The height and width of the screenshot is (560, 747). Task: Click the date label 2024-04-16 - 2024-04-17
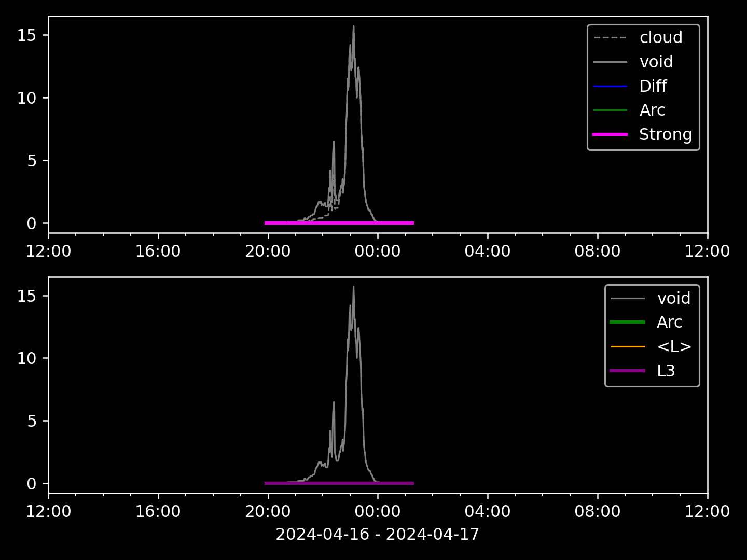click(378, 534)
